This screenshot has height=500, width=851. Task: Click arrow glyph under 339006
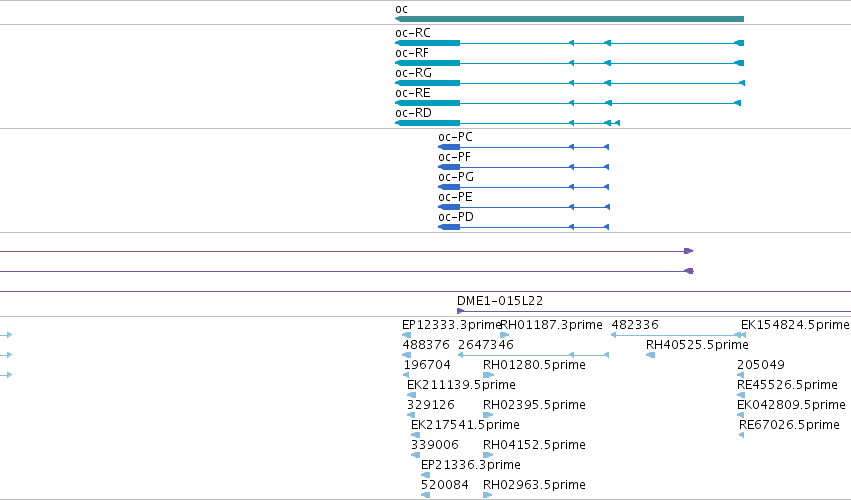[x=415, y=455]
